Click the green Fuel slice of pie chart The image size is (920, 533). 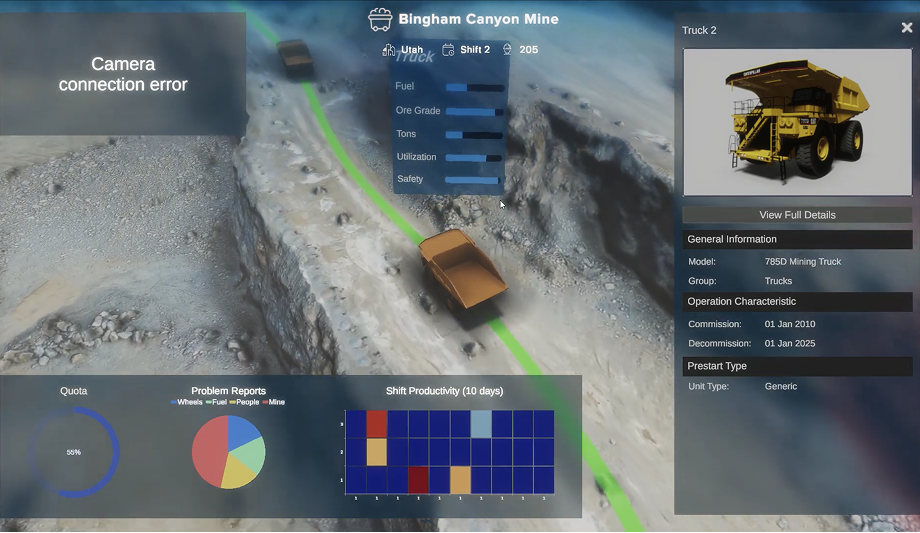click(249, 457)
